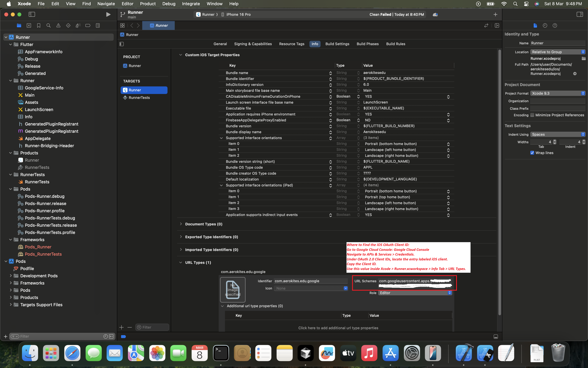Open the Indent Using Spaces dropdown
The width and height of the screenshot is (588, 368).
(x=558, y=135)
